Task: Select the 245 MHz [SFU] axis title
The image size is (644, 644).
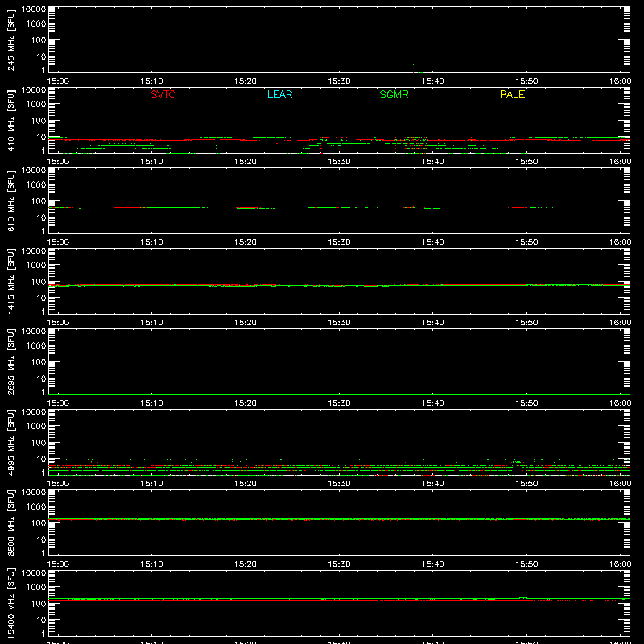Action: 10,40
